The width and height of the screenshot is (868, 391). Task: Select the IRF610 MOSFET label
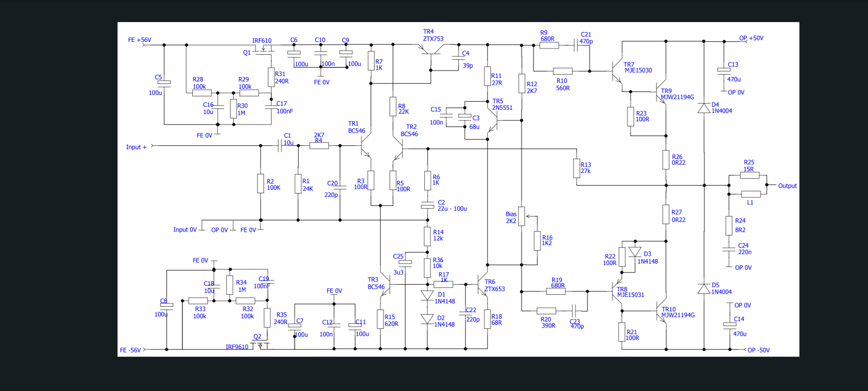point(262,41)
